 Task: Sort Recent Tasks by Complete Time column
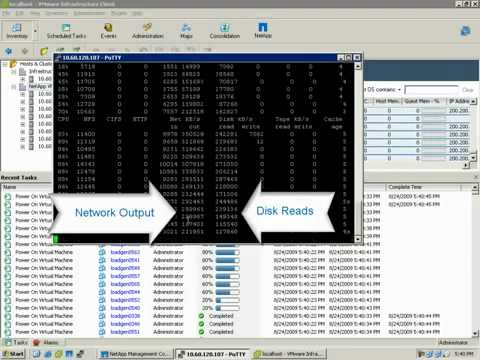tap(423, 187)
